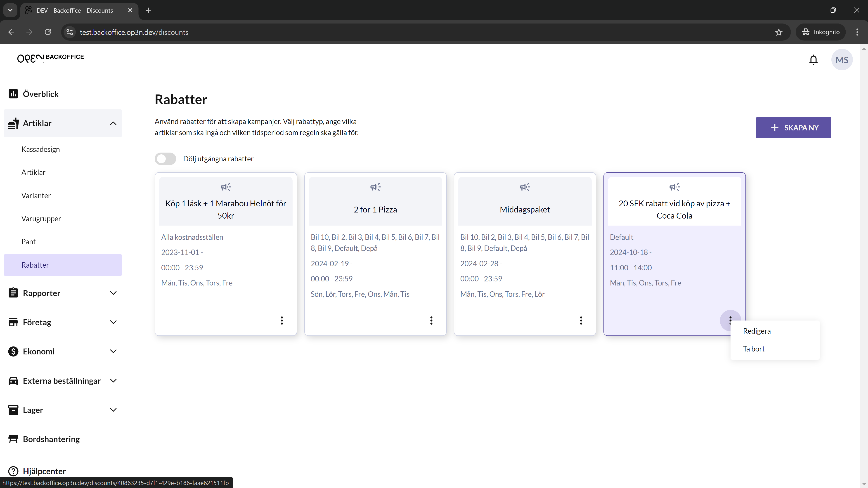This screenshot has width=868, height=488.
Task: Open three-dot menu on Middagspaket card
Action: point(581,320)
